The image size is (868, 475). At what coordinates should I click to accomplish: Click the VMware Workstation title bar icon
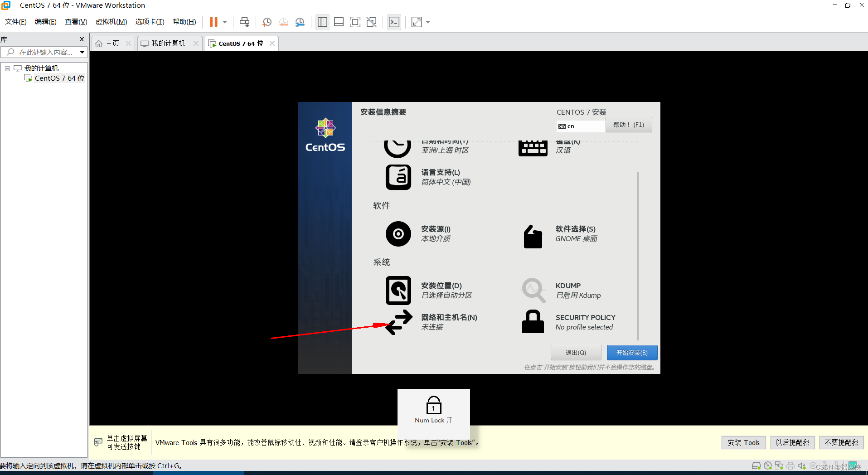click(6, 5)
